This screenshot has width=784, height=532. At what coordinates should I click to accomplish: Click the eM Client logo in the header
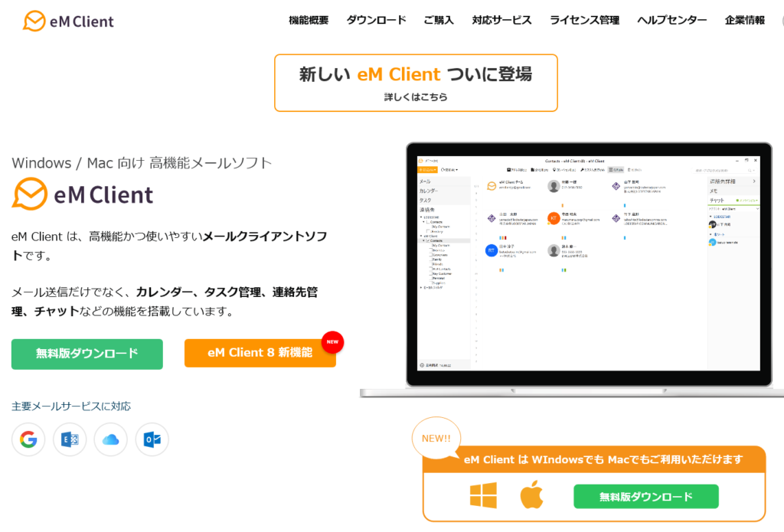coord(67,21)
